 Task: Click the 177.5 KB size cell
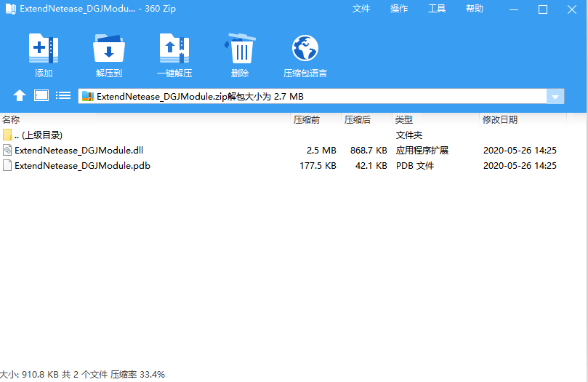coord(318,166)
